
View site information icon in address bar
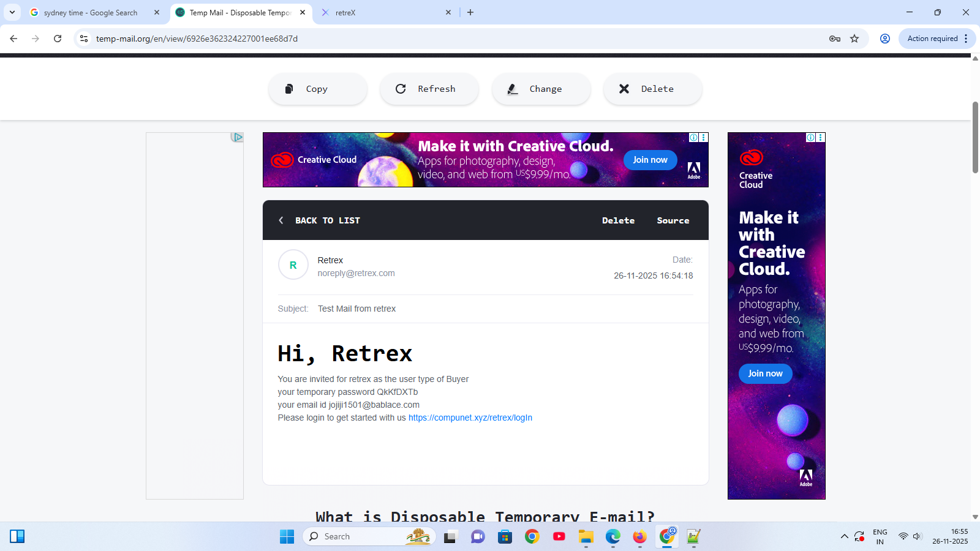pyautogui.click(x=84, y=39)
